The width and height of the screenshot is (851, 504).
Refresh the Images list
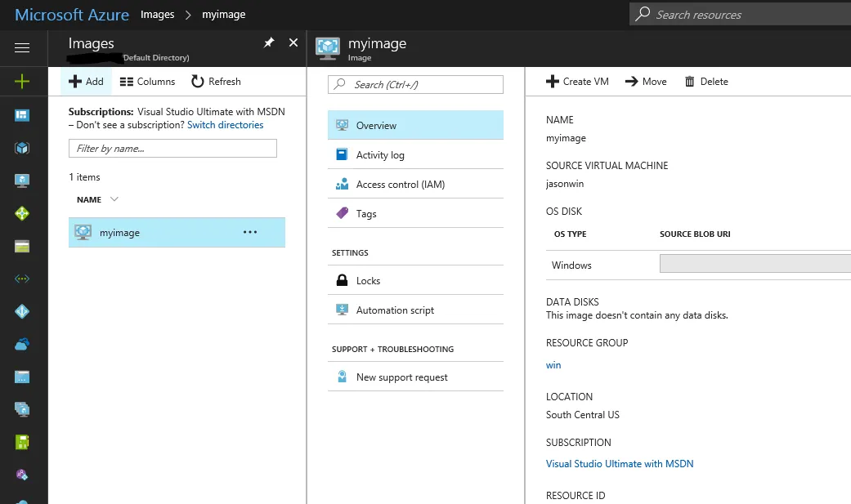(x=216, y=82)
